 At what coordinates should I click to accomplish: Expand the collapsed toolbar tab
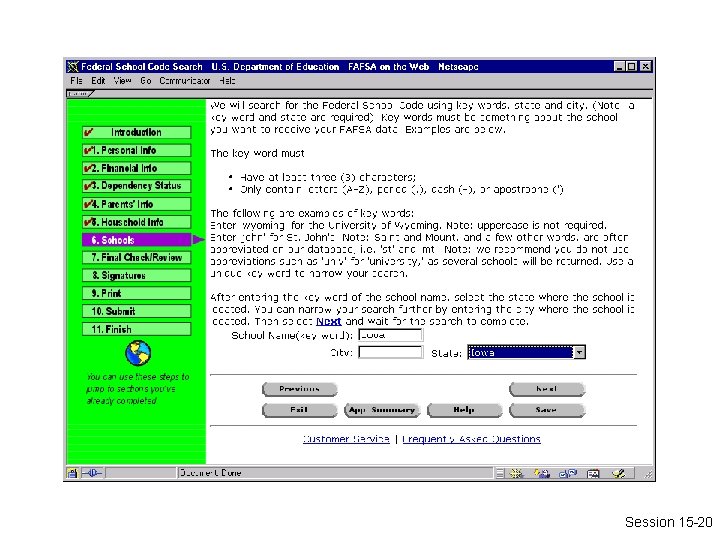coord(80,94)
